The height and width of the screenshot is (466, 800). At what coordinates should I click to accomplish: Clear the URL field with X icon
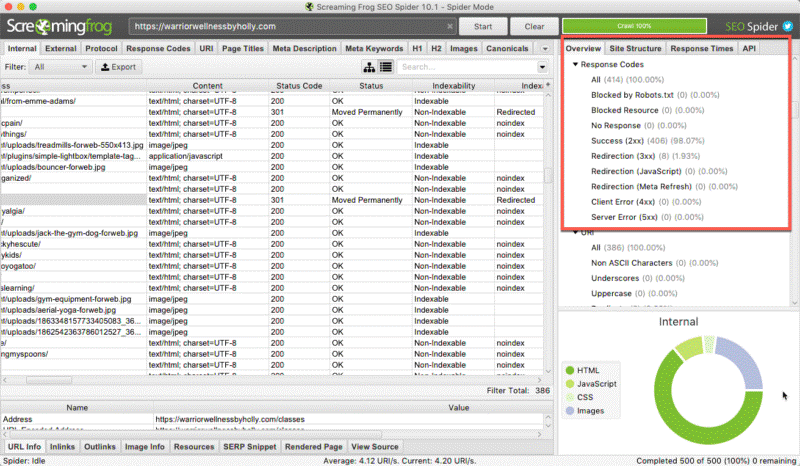(449, 26)
